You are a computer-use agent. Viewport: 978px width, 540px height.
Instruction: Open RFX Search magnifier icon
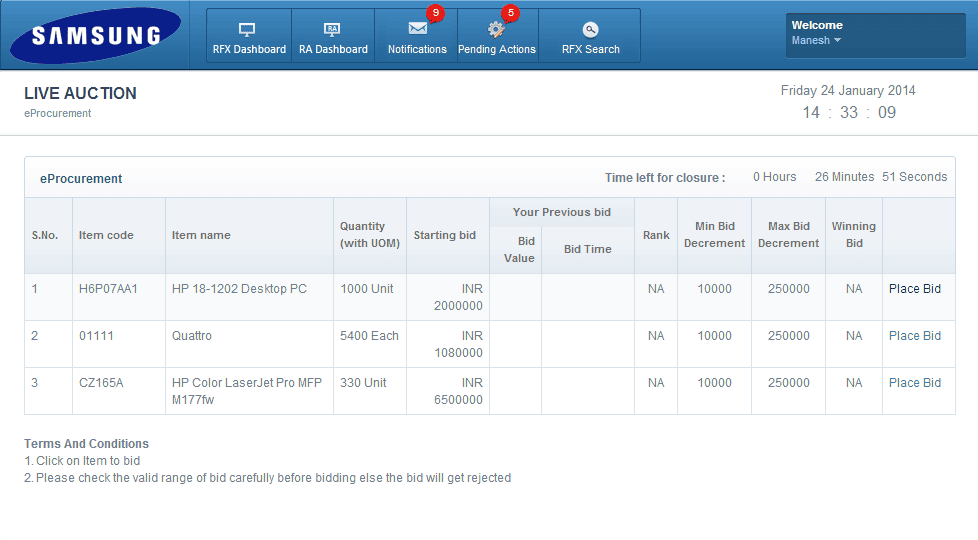pos(590,29)
